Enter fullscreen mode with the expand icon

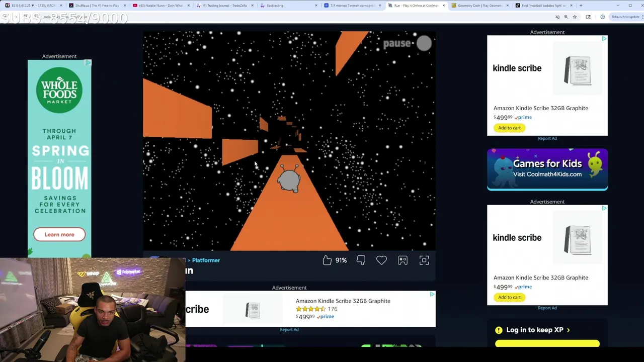pos(424,260)
